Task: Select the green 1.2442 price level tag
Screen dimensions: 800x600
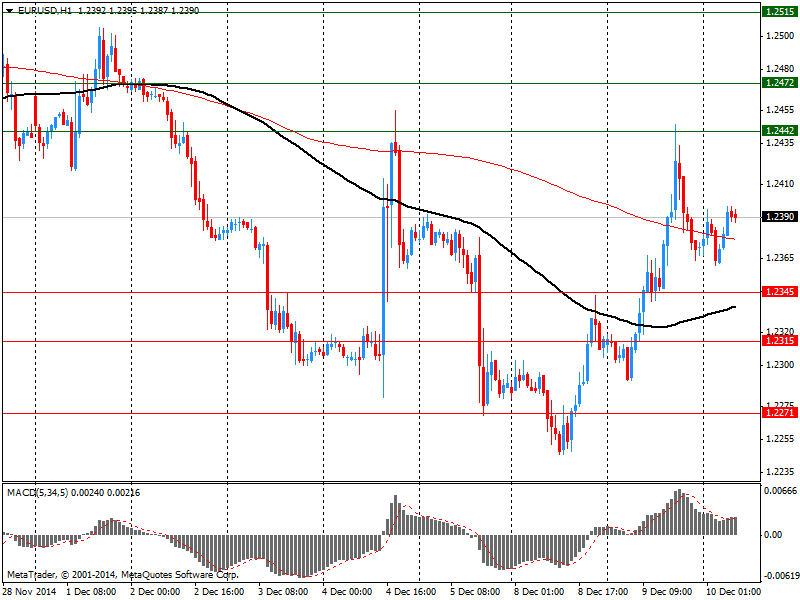Action: pos(779,131)
